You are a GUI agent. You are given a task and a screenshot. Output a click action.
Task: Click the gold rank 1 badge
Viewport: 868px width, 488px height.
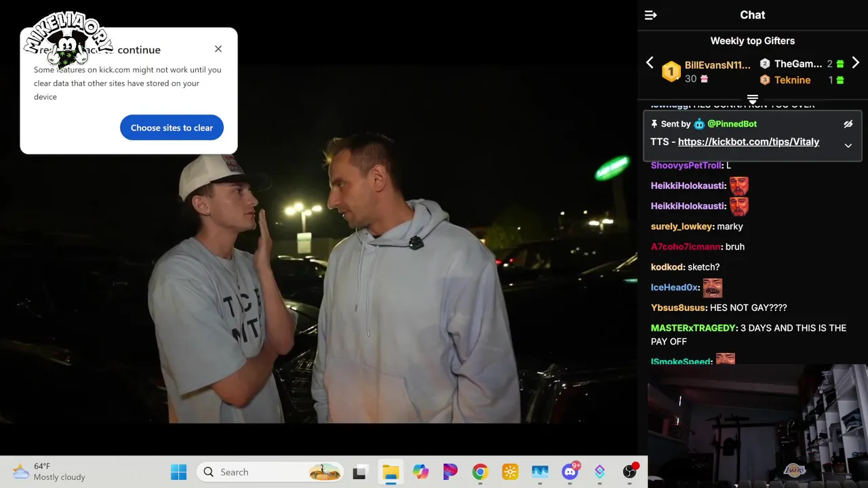pyautogui.click(x=671, y=71)
